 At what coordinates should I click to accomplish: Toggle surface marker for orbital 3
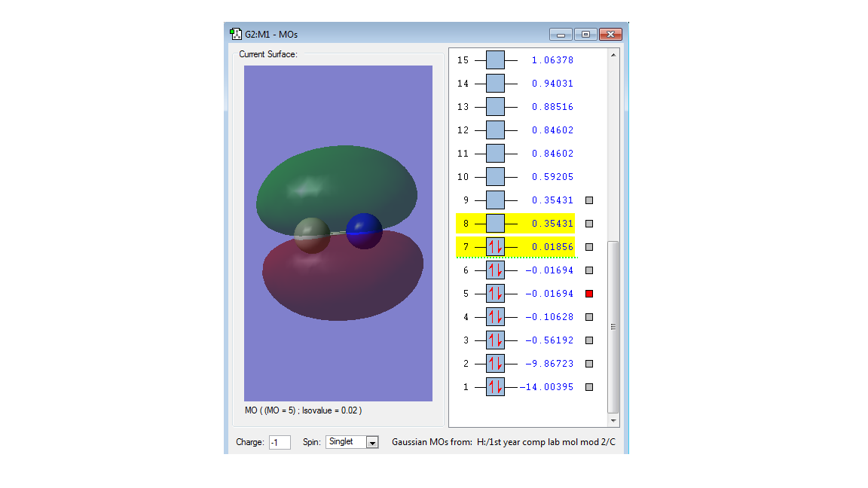(589, 340)
